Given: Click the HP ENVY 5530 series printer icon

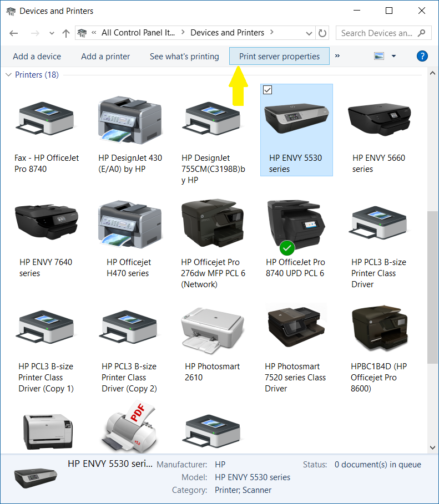Looking at the screenshot, I should [x=296, y=118].
